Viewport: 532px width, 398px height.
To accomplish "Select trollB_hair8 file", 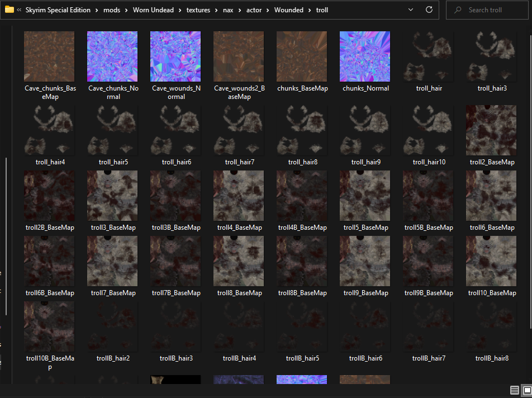I will pos(491,332).
